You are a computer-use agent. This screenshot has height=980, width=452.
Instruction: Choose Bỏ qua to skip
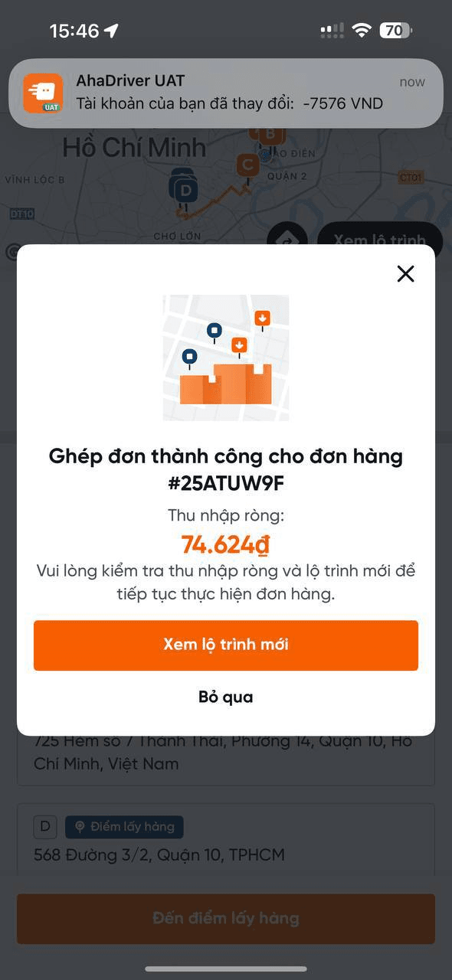coord(226,697)
